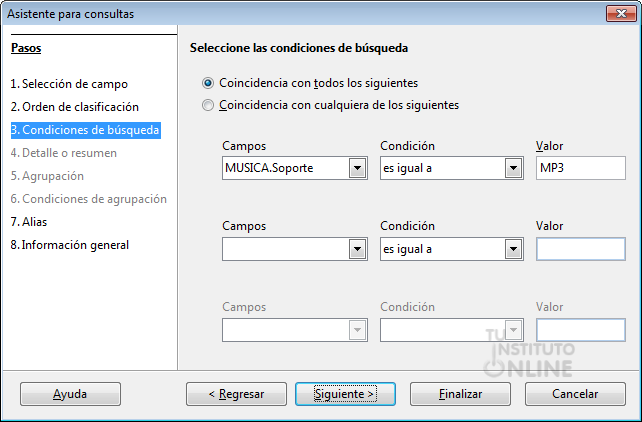Jump to step 7 Alias
Screen dimensions: 642x422
click(29, 222)
